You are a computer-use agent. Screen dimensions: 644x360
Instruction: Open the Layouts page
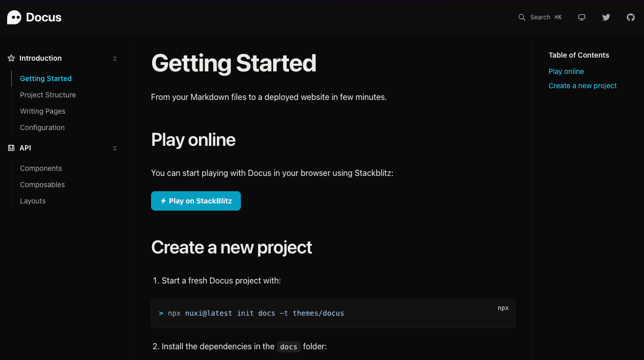33,201
